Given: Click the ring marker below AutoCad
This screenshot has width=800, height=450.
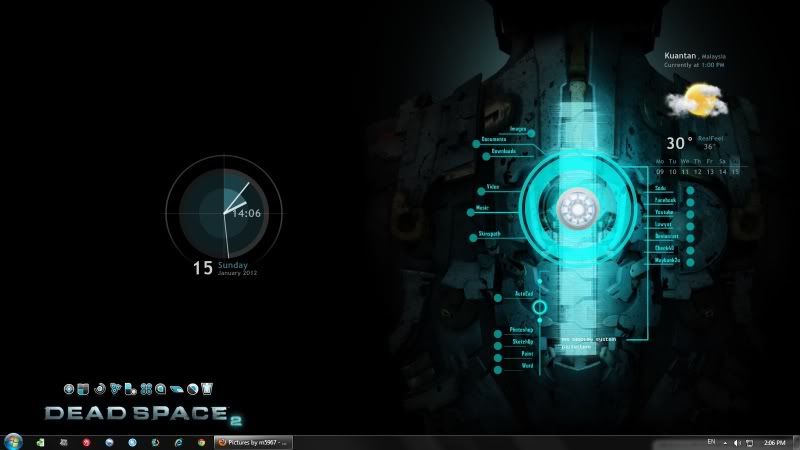Looking at the screenshot, I should click(539, 307).
